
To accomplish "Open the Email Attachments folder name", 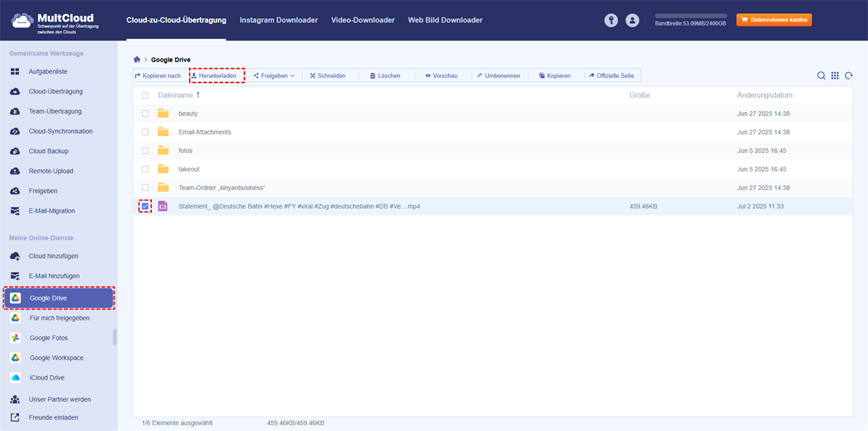I will [x=205, y=132].
